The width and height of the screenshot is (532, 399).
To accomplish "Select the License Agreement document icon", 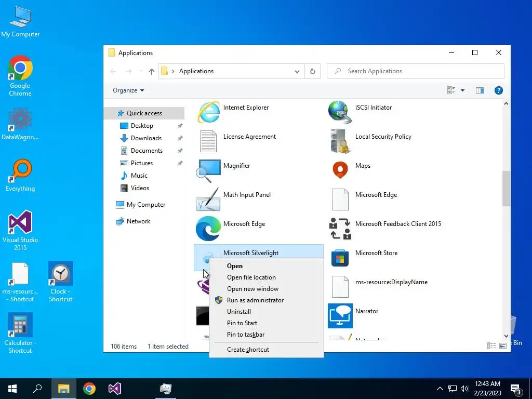I will tap(208, 141).
